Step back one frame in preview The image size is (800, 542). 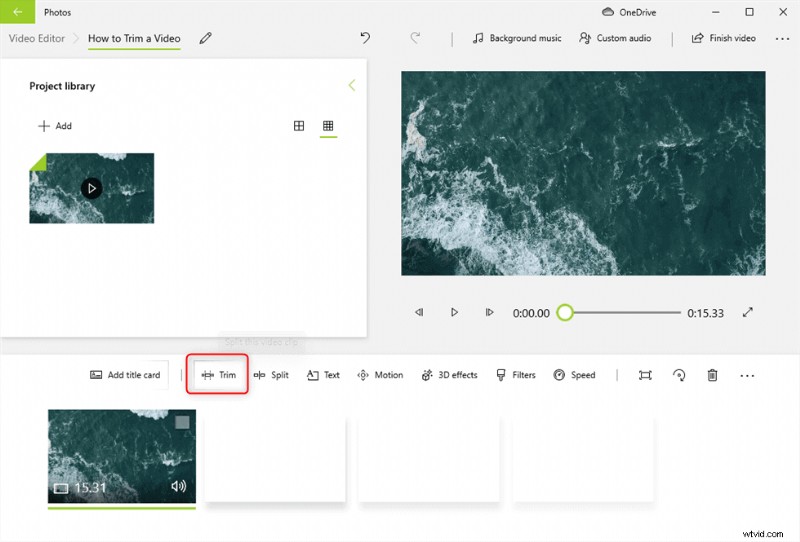click(419, 312)
